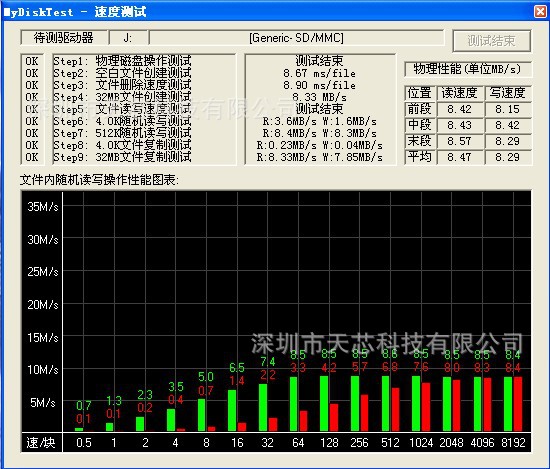550x469 pixels.
Task: Select the 前段 read speed cell 8.42
Action: pos(460,109)
